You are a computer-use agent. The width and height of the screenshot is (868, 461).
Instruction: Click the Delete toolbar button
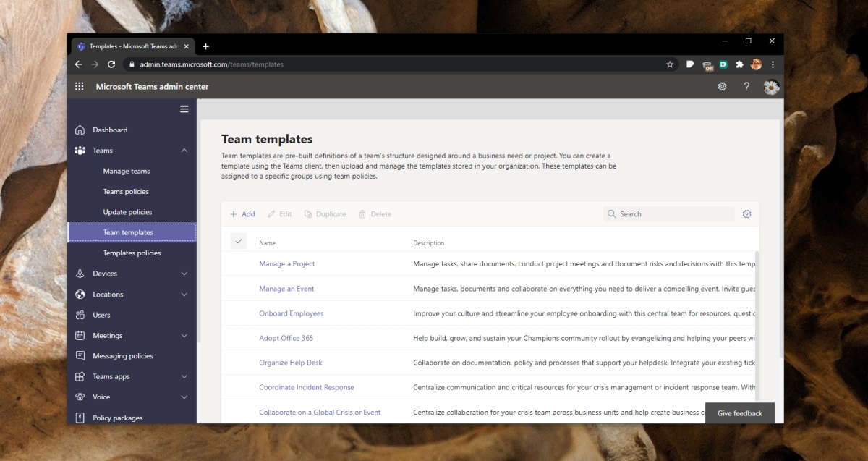tap(375, 214)
